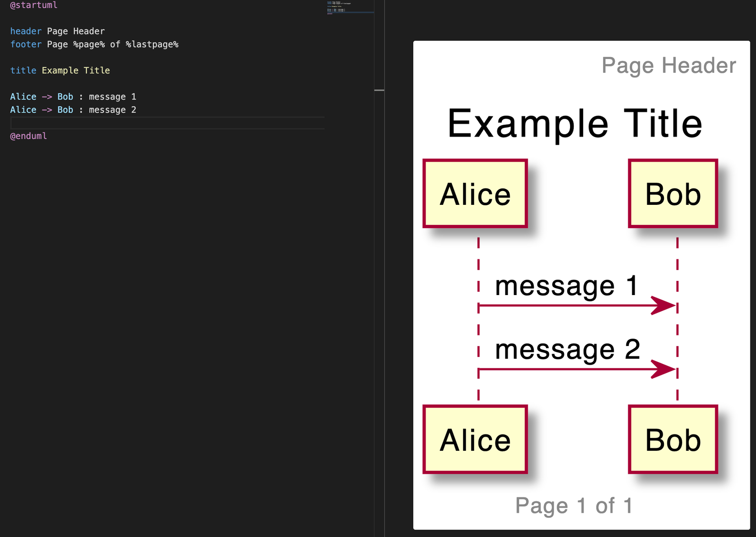
Task: Click 'Page Header' text in the code editor
Action: pyautogui.click(x=76, y=31)
